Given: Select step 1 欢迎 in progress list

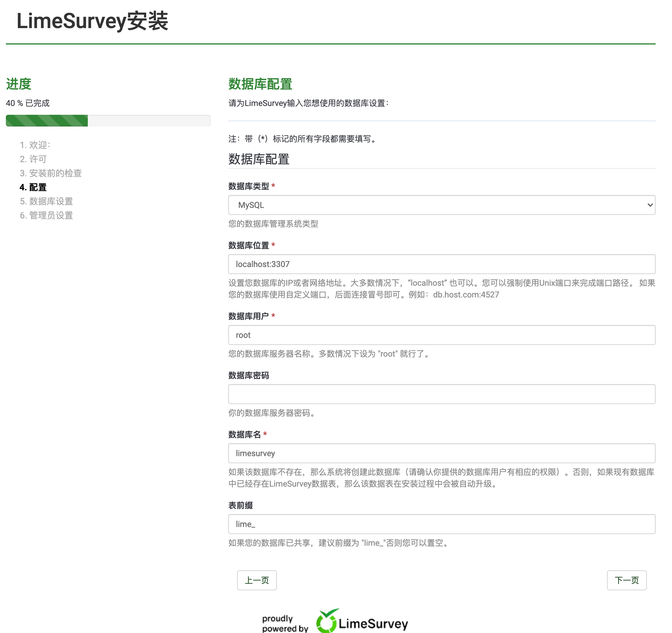Looking at the screenshot, I should (35, 145).
